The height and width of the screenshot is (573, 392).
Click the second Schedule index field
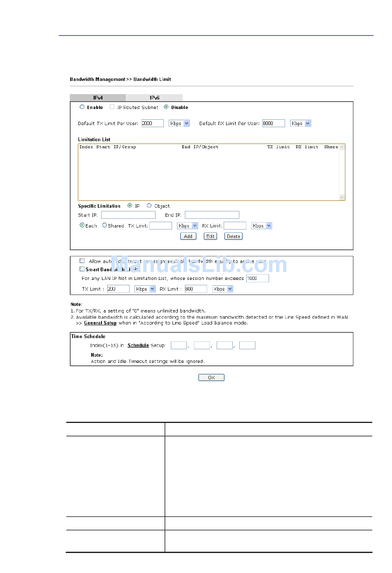[202, 345]
